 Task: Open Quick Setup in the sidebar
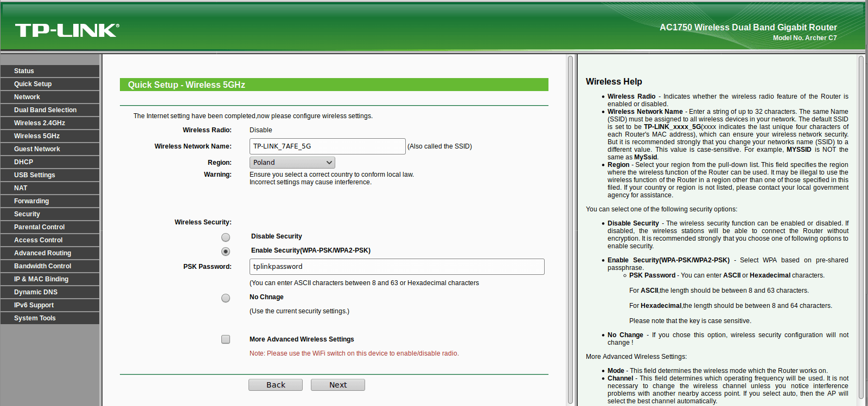50,84
